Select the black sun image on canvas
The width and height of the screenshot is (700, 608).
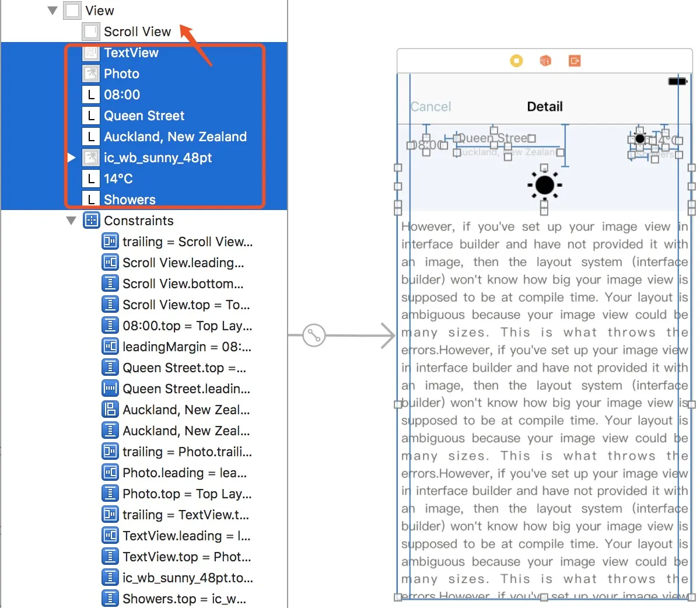click(544, 185)
